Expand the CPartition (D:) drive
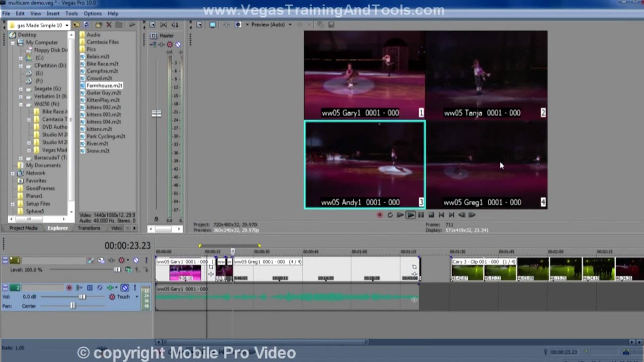 21,66
